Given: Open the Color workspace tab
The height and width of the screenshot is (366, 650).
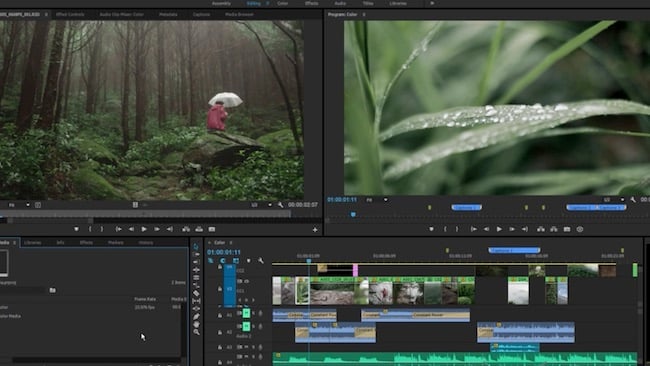Looking at the screenshot, I should (x=282, y=3).
